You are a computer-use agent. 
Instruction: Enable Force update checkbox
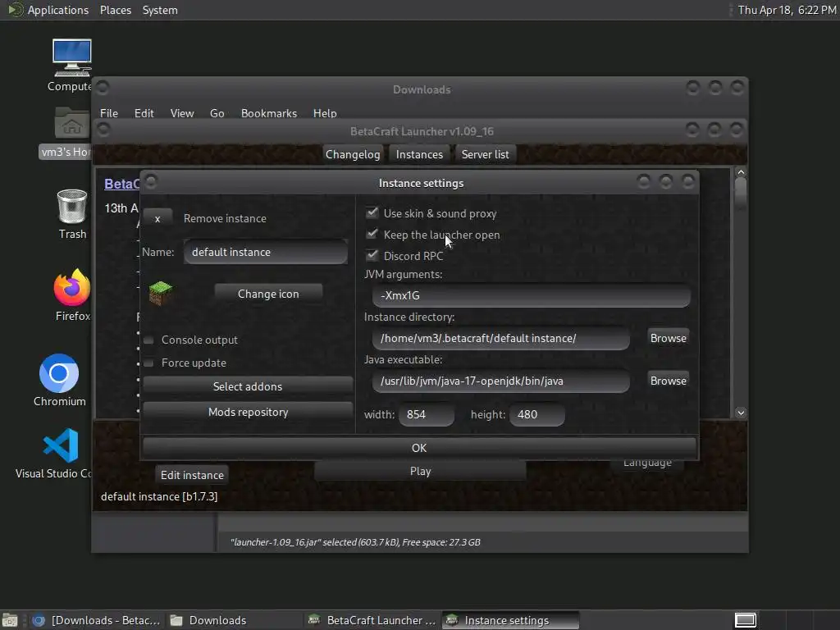(149, 363)
